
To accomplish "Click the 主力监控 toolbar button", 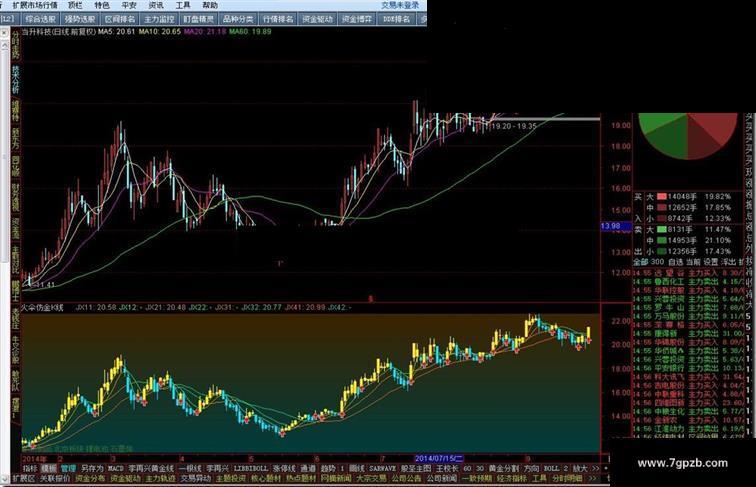I will pyautogui.click(x=159, y=19).
